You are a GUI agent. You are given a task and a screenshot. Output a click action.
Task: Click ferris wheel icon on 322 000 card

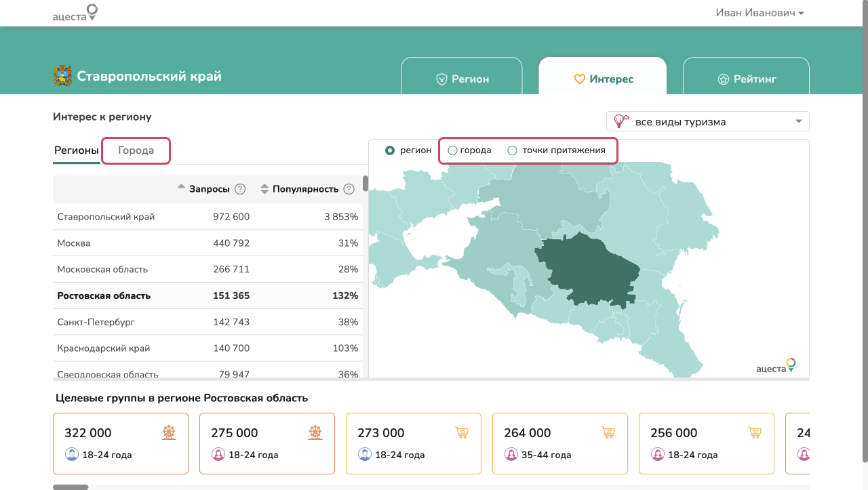point(169,432)
